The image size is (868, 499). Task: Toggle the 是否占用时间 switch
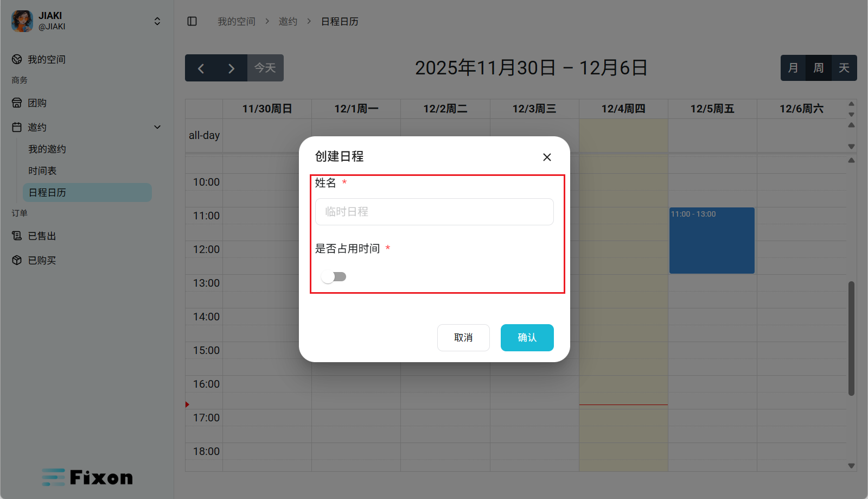tap(333, 277)
